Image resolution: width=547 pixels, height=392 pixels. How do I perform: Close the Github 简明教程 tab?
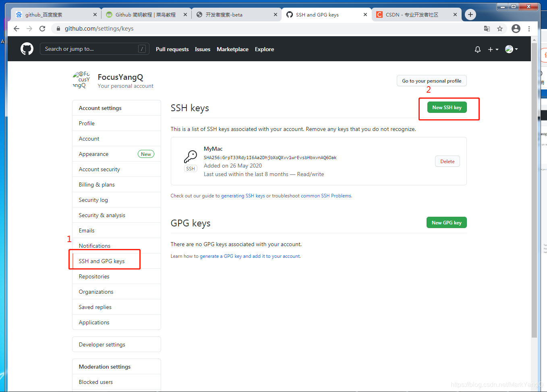click(x=185, y=15)
